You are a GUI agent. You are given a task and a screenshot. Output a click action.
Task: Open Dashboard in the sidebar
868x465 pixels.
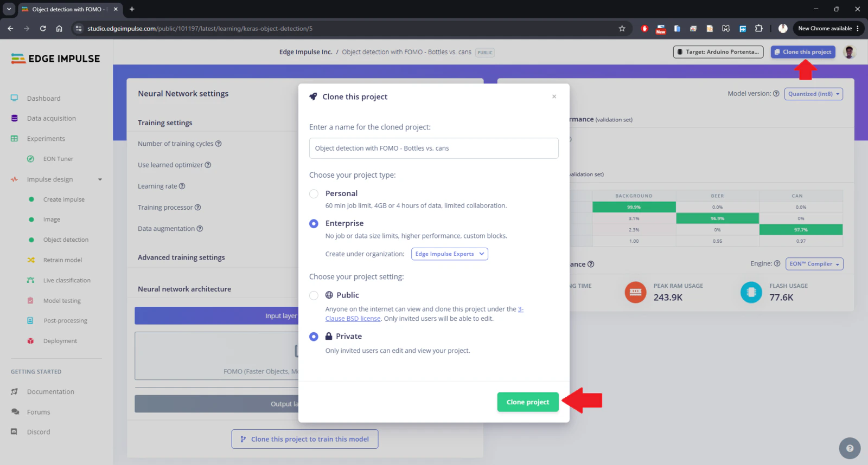44,98
